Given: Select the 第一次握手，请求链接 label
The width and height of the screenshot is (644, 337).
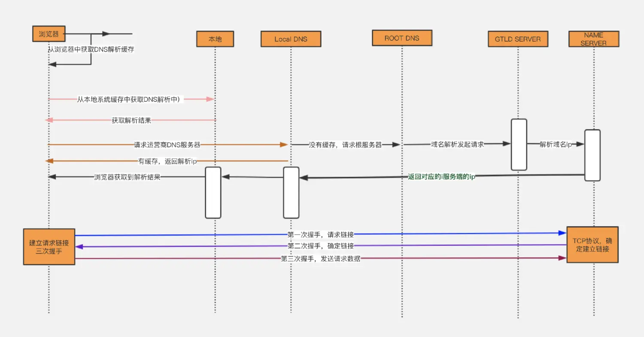Looking at the screenshot, I should coord(321,235).
